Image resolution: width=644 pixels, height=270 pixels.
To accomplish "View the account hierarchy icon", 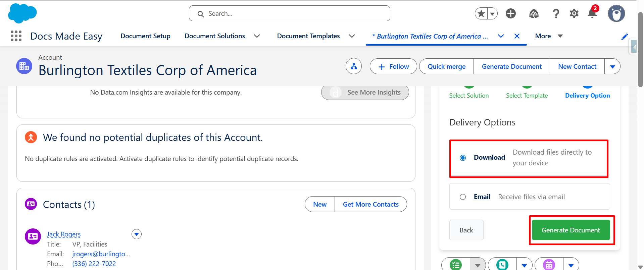I will click(x=354, y=66).
